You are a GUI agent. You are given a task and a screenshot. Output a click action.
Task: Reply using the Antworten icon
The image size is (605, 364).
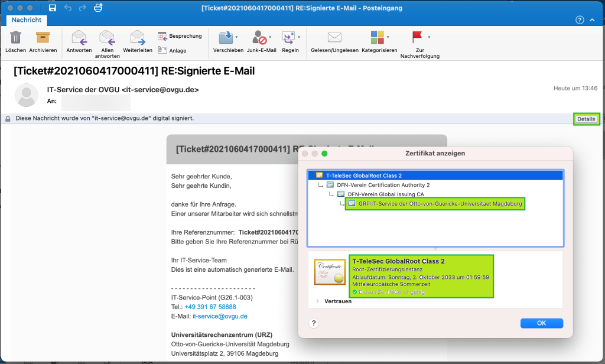coord(79,38)
